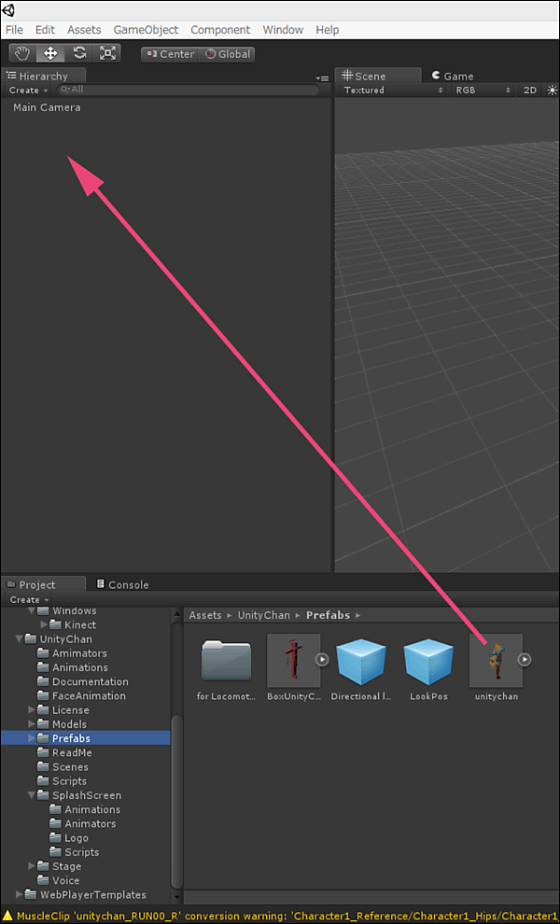
Task: Open the Edit menu
Action: 45,30
